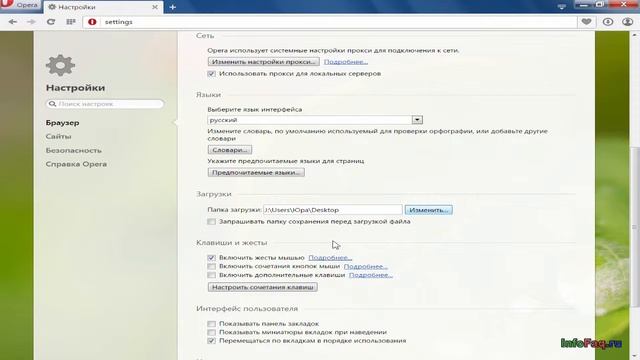Toggle Показывать панель закладок
Image resolution: width=640 pixels, height=360 pixels.
point(211,324)
